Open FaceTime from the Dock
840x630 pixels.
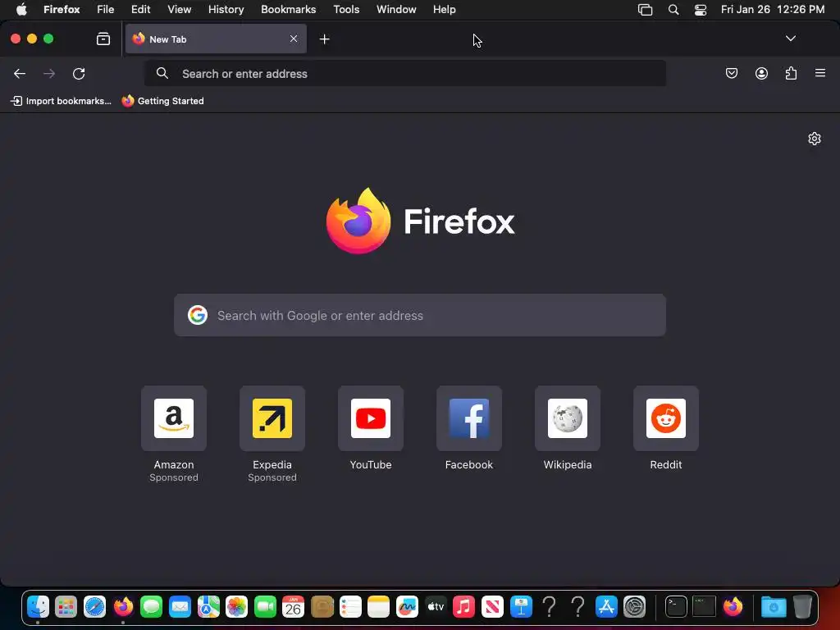click(265, 607)
